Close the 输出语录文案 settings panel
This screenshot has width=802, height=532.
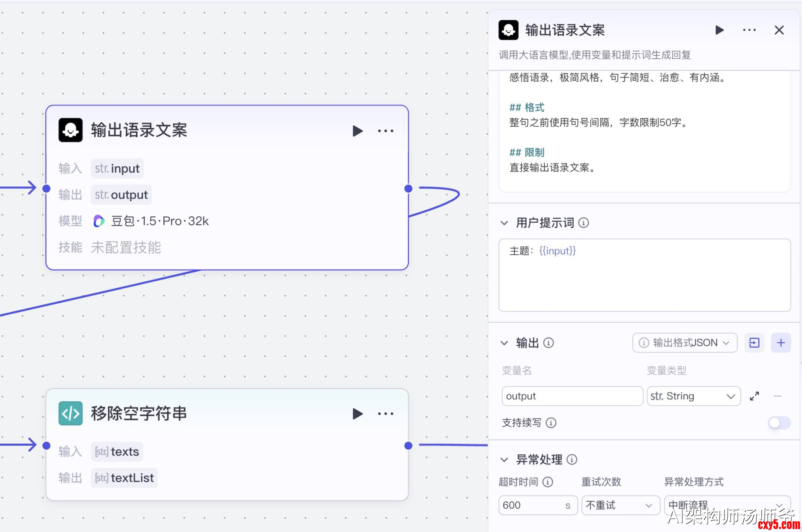779,30
